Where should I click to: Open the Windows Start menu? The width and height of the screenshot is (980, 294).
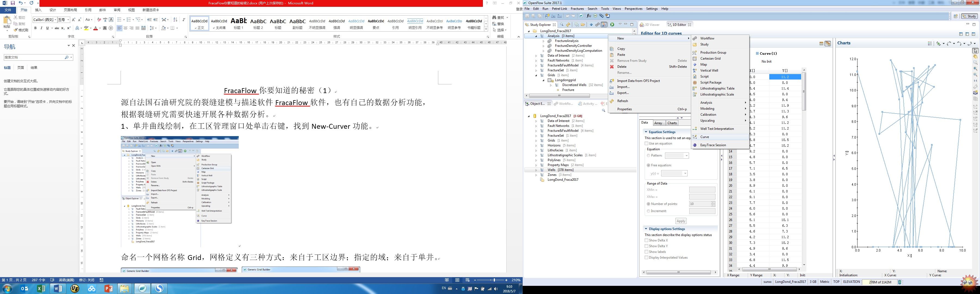(x=7, y=289)
